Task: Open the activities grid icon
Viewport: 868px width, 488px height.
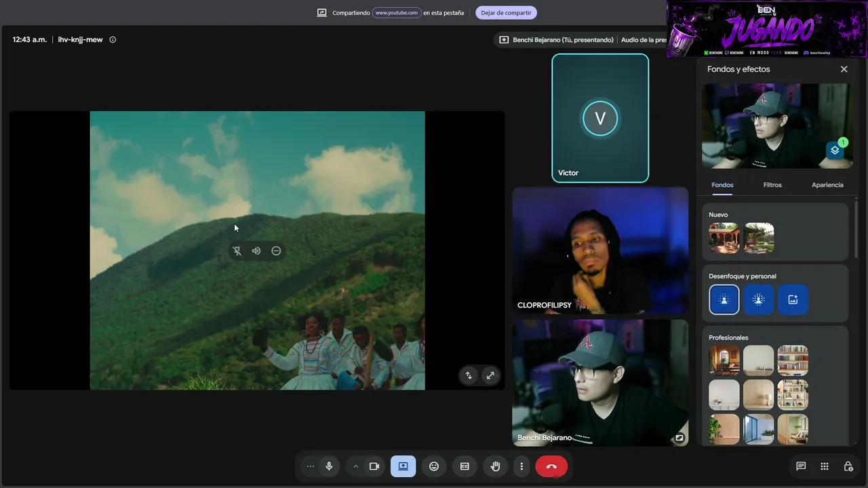Action: (x=825, y=466)
